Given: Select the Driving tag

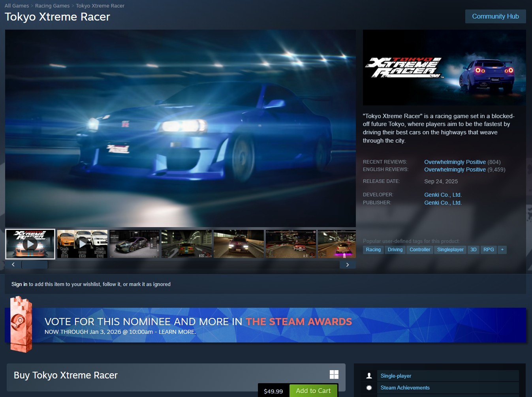Looking at the screenshot, I should click(x=395, y=250).
